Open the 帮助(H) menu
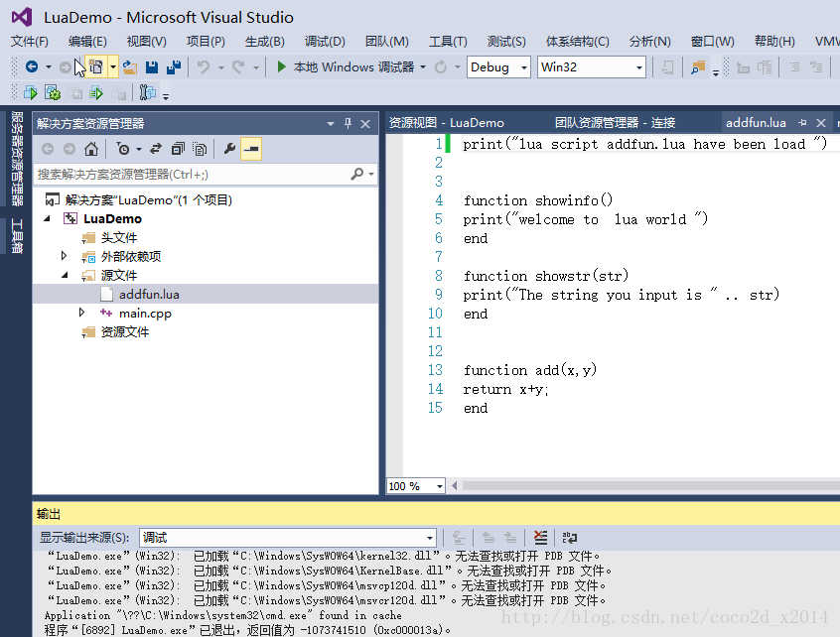840x637 pixels. click(774, 42)
